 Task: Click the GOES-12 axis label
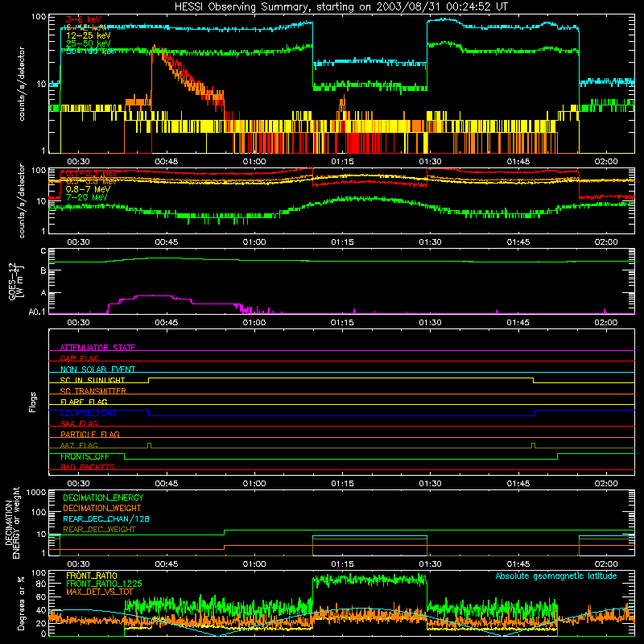click(15, 281)
